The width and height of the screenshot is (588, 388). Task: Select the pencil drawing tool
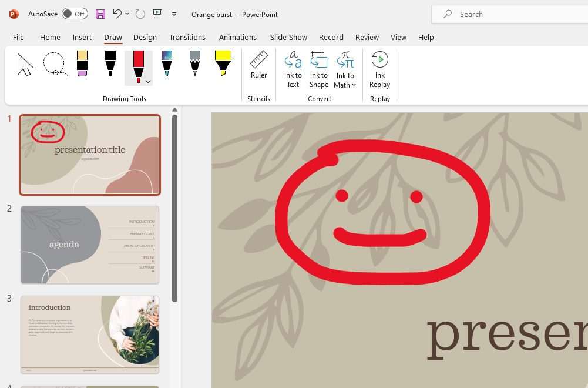click(x=195, y=63)
